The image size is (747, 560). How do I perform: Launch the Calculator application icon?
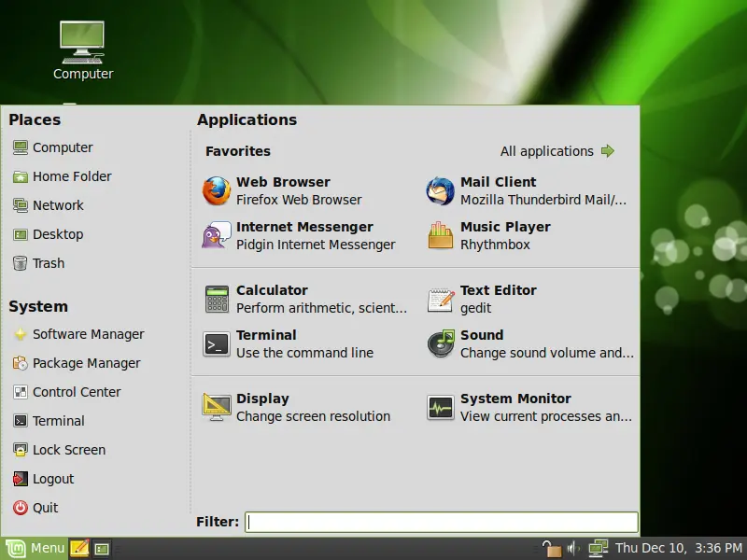click(216, 299)
